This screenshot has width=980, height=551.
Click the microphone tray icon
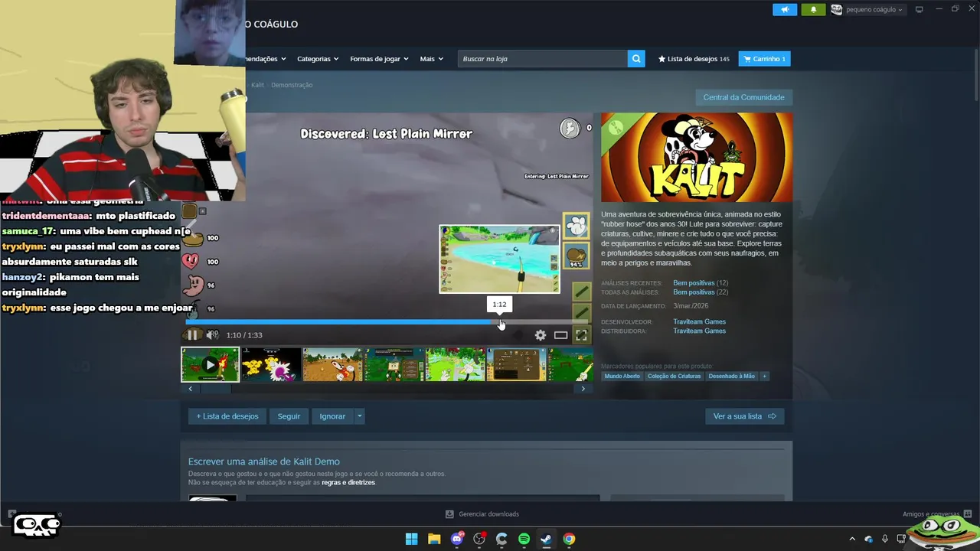click(x=885, y=539)
